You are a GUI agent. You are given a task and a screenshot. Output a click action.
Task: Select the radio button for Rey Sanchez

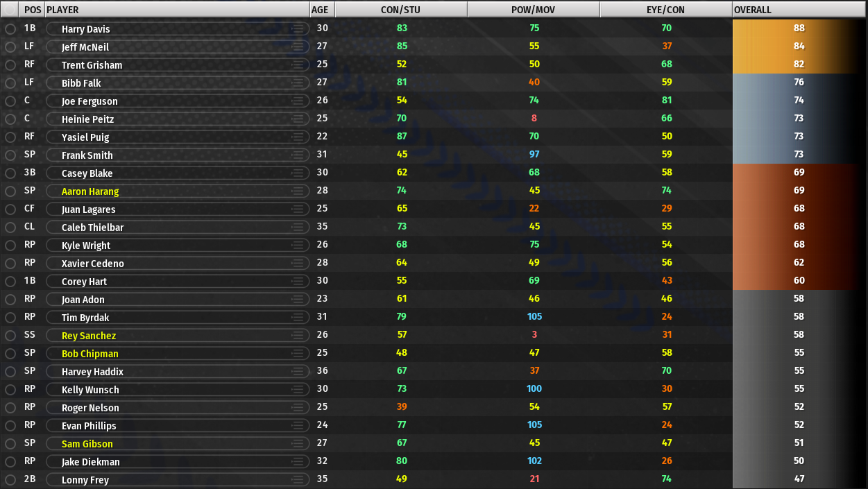tap(10, 336)
